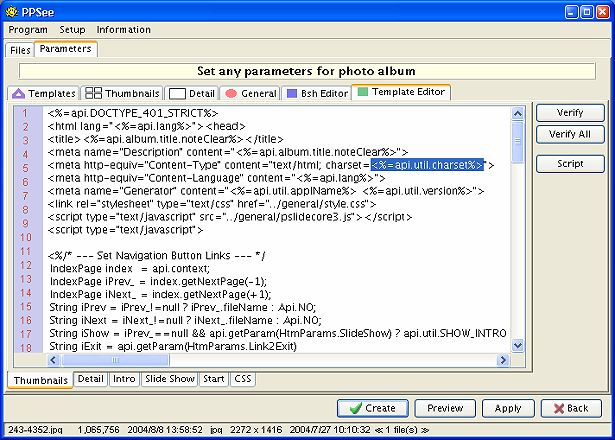615x440 pixels.
Task: Open the CSS template tab
Action: 242,379
